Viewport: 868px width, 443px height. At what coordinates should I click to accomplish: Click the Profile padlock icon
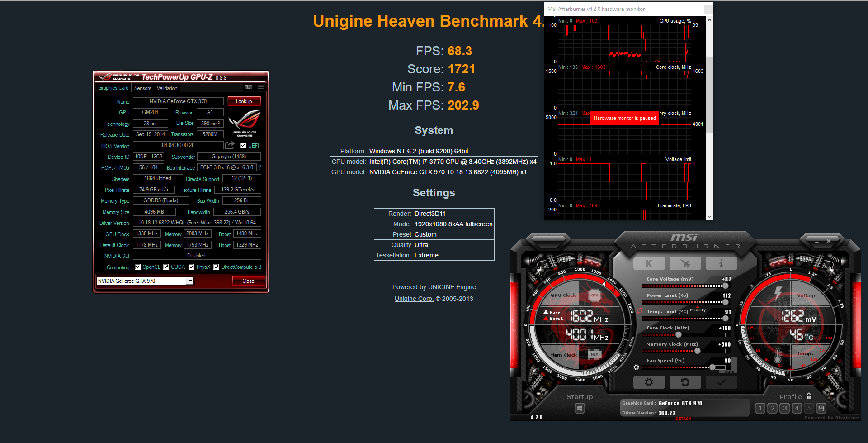coord(809,396)
